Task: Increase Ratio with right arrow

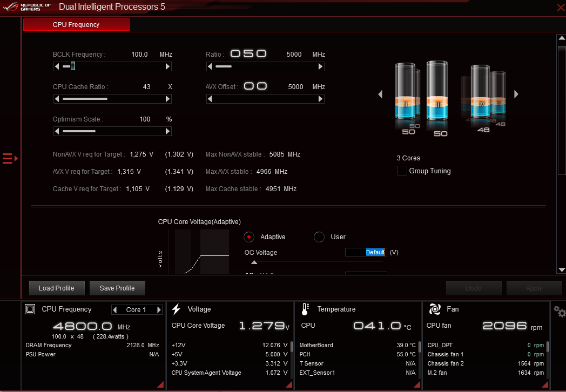Action: (321, 66)
